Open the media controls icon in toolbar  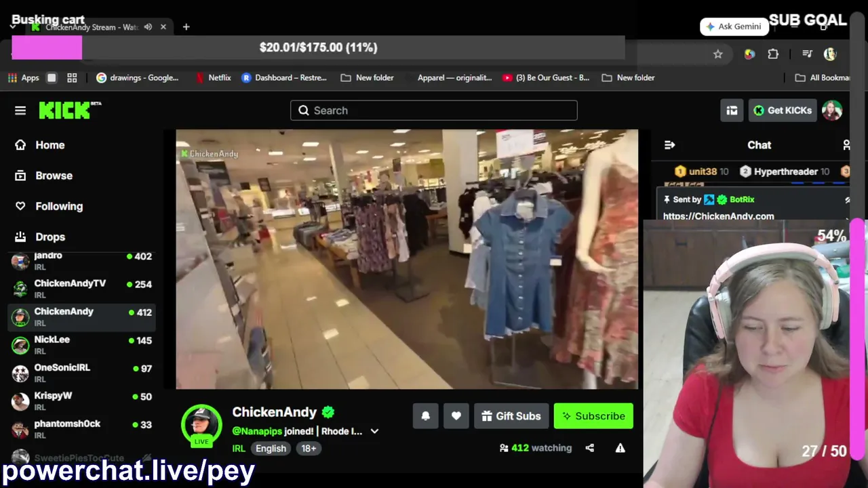[807, 54]
